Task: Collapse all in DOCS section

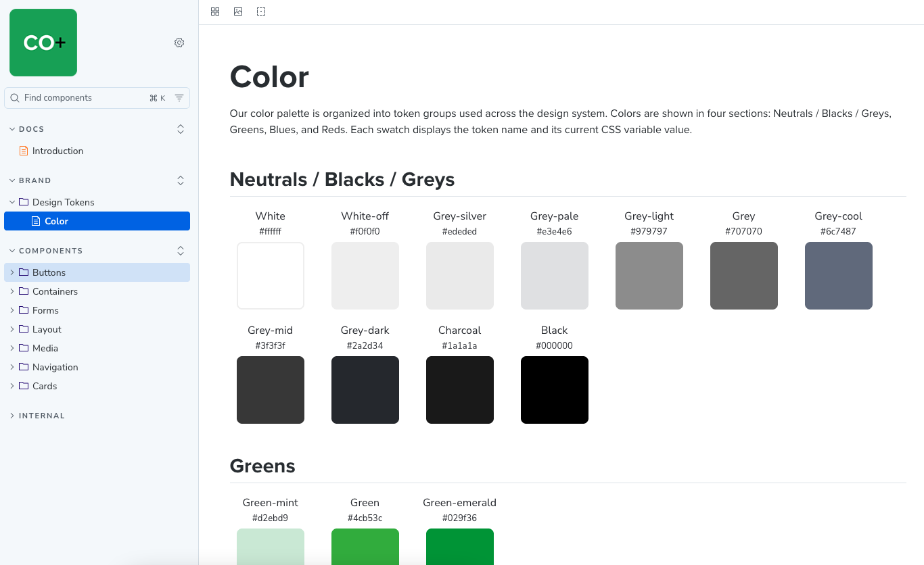Action: tap(181, 129)
